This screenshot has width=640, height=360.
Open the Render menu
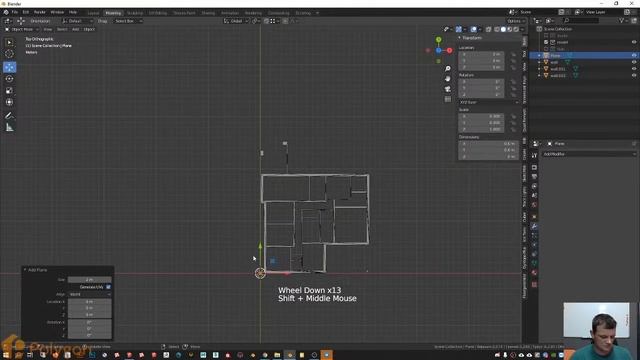pos(40,12)
